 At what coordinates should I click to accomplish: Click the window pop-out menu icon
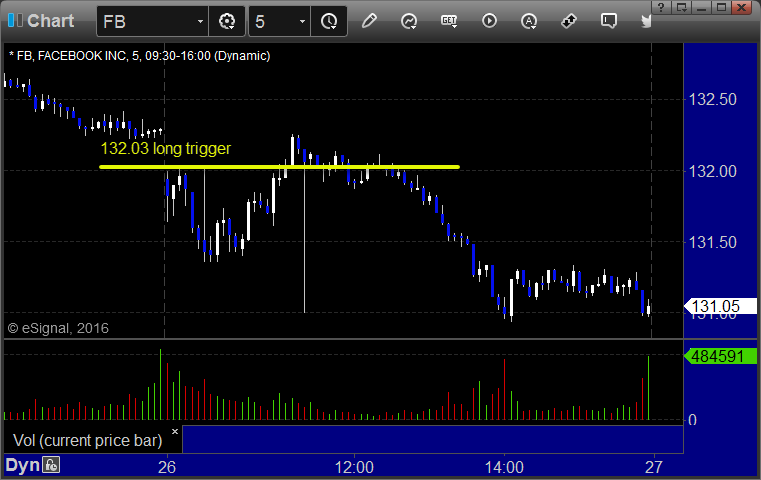[x=682, y=7]
